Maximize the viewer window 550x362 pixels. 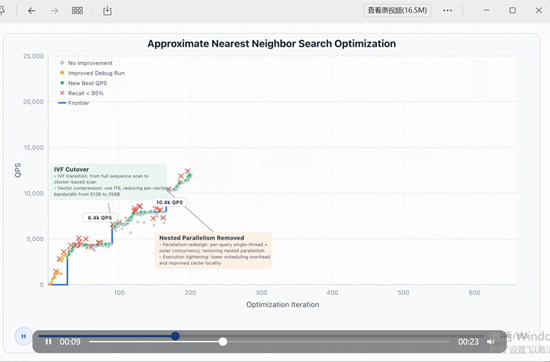512,11
